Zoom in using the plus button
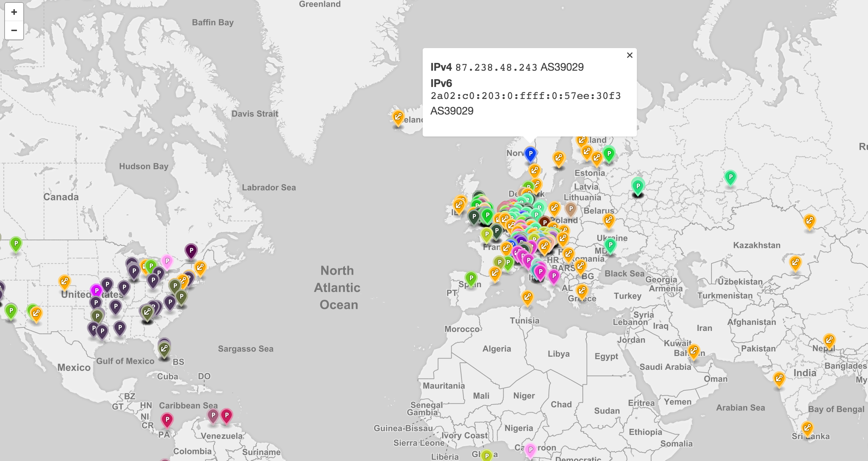The height and width of the screenshot is (461, 868). tap(14, 12)
